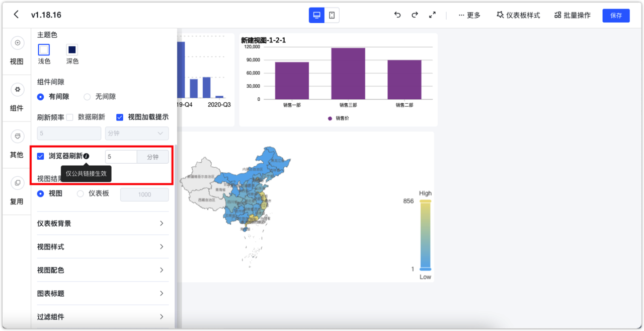Expand 视图样式 section

tap(103, 247)
